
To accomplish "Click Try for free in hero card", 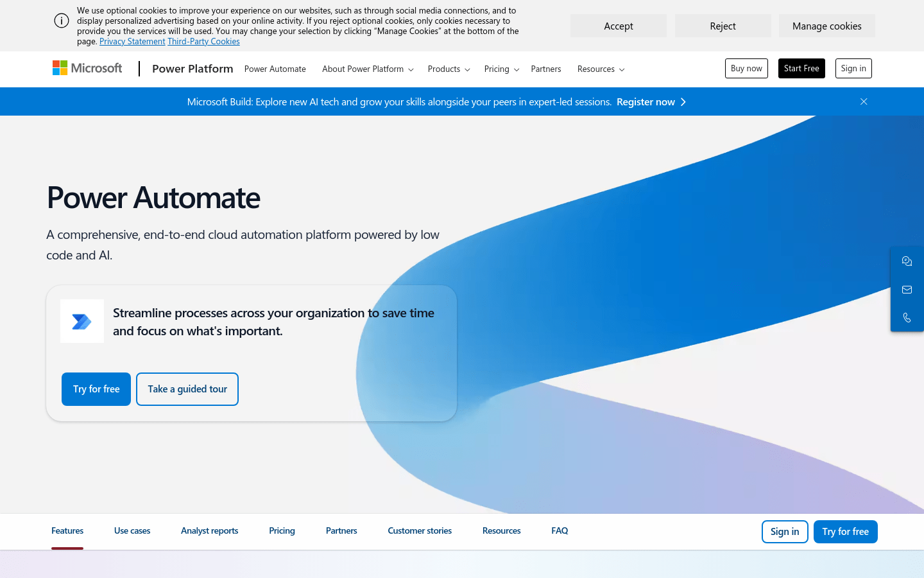I will click(96, 389).
